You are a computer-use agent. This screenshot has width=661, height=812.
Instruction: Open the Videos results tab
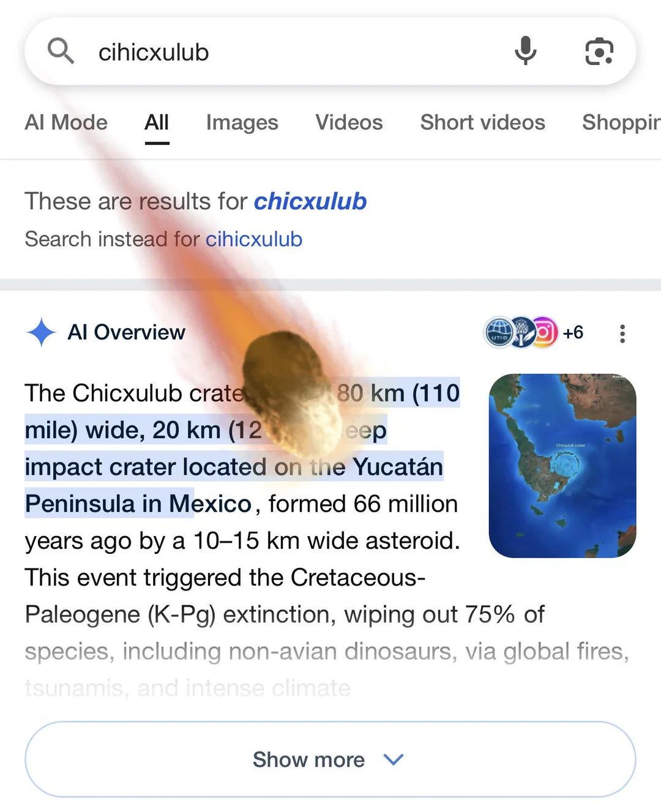pyautogui.click(x=349, y=122)
